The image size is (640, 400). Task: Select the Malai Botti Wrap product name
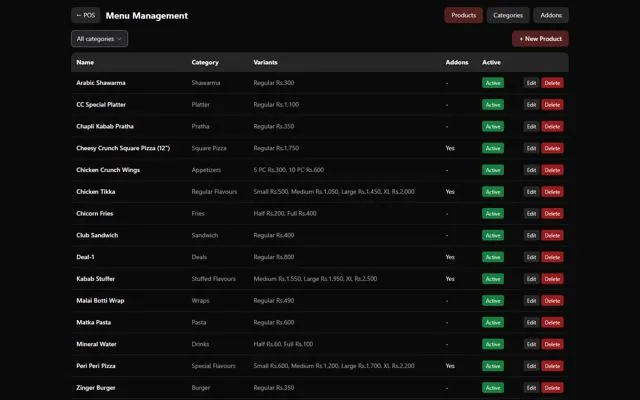(100, 301)
